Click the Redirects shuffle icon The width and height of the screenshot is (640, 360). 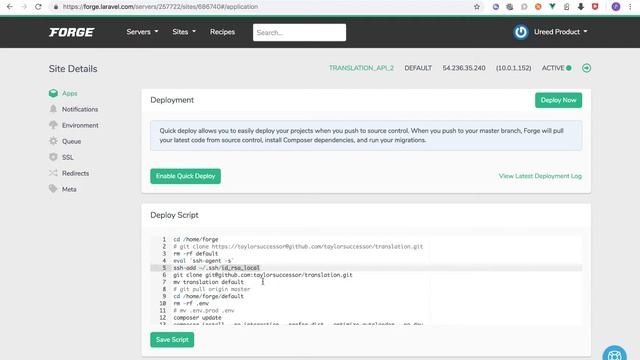53,173
